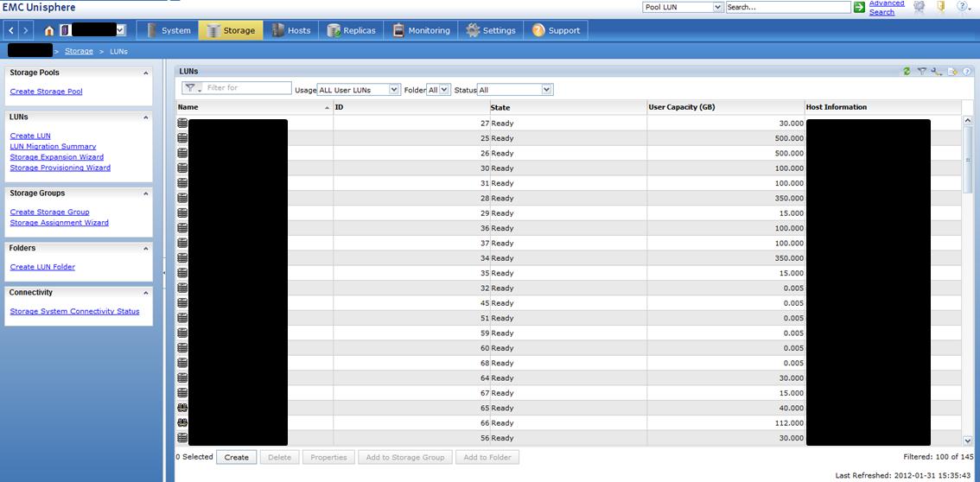The height and width of the screenshot is (482, 980).
Task: Launch the Storage Assignment Wizard link
Action: pyautogui.click(x=60, y=222)
